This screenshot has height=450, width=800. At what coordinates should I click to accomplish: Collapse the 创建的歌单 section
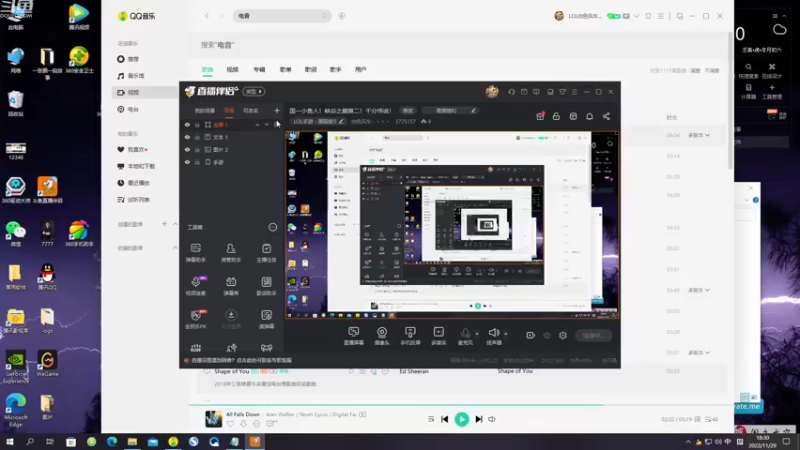[x=175, y=224]
